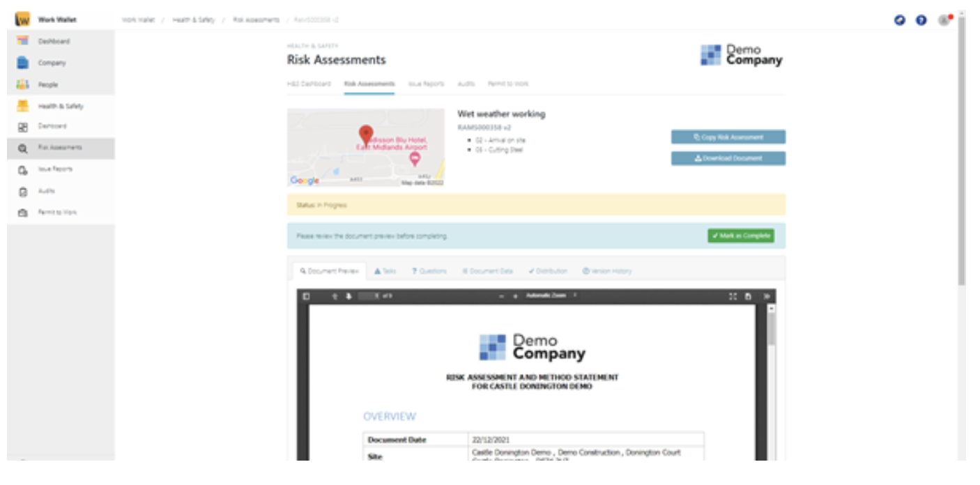
Task: Click the '05 - Cutting Steel' item
Action: coord(499,150)
